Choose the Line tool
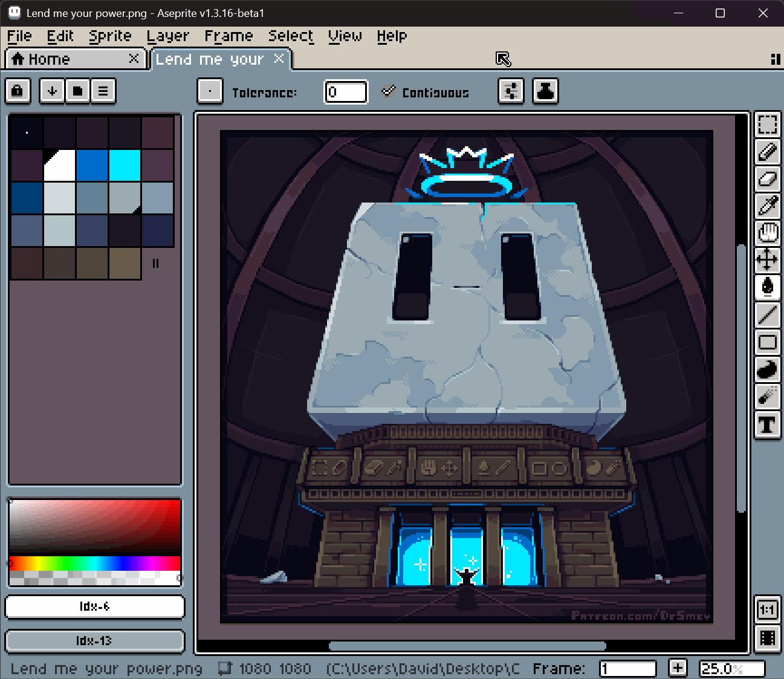784x679 pixels. (x=767, y=314)
